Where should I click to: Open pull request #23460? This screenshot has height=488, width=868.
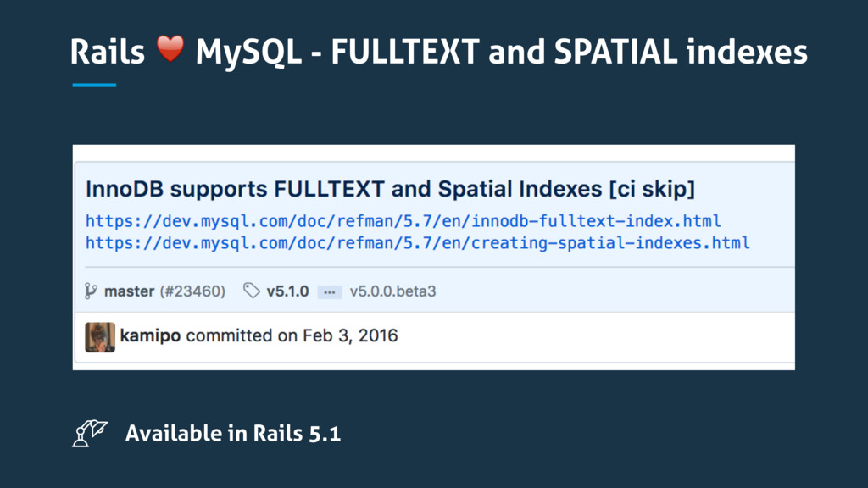pos(192,291)
